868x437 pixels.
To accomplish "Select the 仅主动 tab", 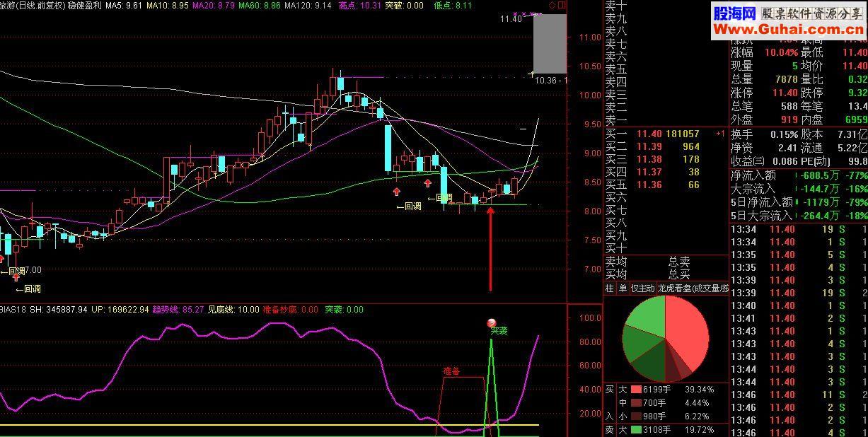I will tap(642, 289).
